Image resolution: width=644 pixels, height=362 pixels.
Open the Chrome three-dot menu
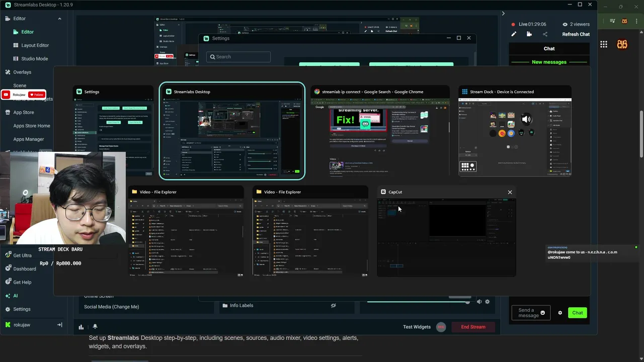point(636,21)
